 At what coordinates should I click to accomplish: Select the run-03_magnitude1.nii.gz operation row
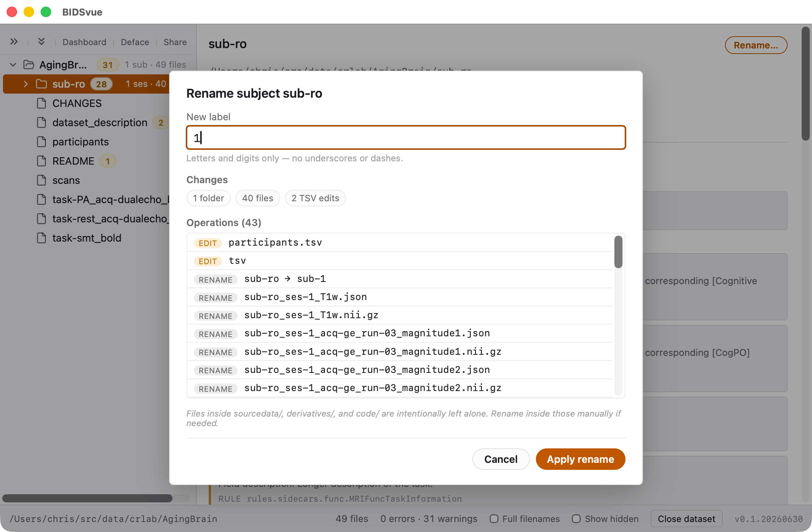(x=400, y=352)
